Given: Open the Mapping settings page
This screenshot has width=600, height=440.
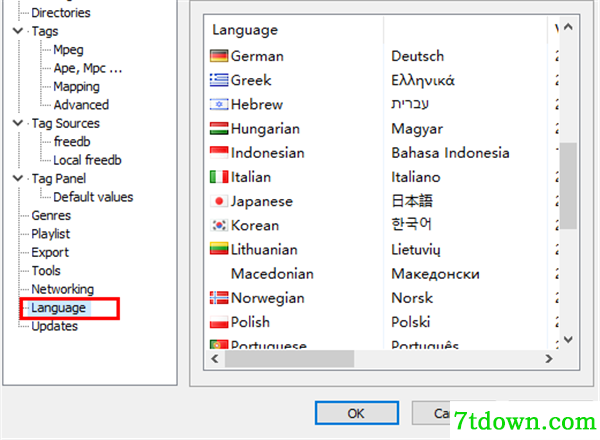Looking at the screenshot, I should (76, 86).
